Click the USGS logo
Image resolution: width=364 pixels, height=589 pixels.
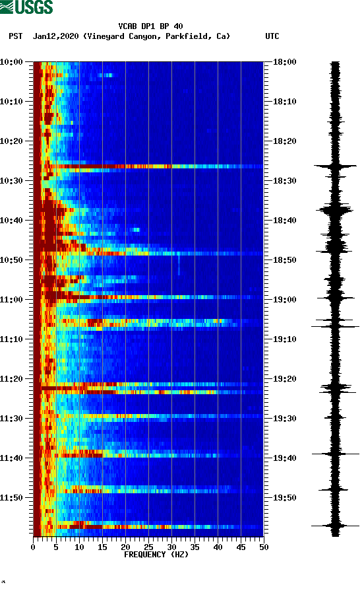26,7
